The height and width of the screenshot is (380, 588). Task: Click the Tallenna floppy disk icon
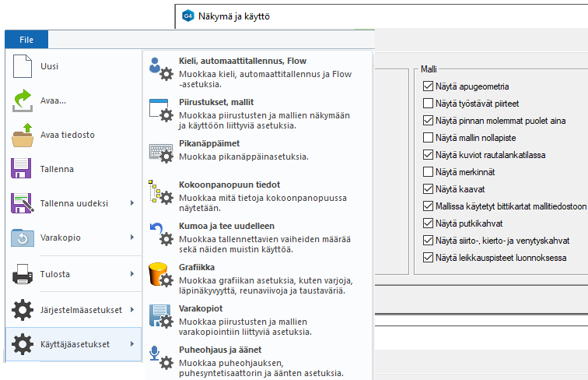[23, 169]
